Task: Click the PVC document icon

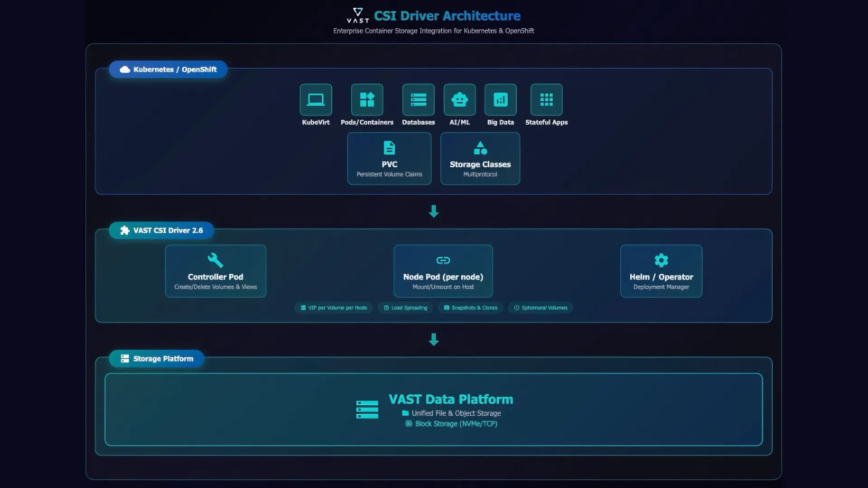Action: pos(389,148)
